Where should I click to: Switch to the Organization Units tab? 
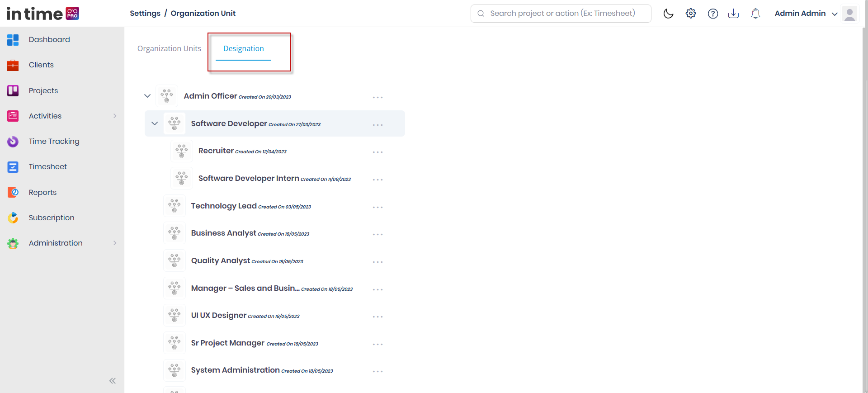pyautogui.click(x=169, y=48)
